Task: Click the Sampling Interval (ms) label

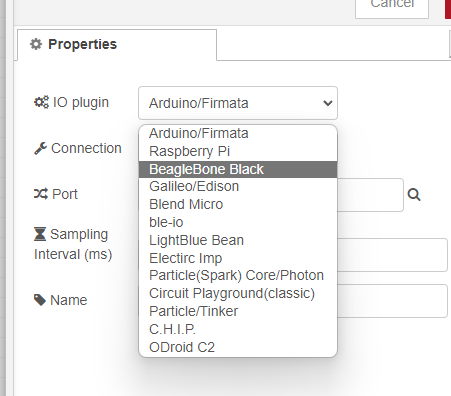Action: coord(73,244)
